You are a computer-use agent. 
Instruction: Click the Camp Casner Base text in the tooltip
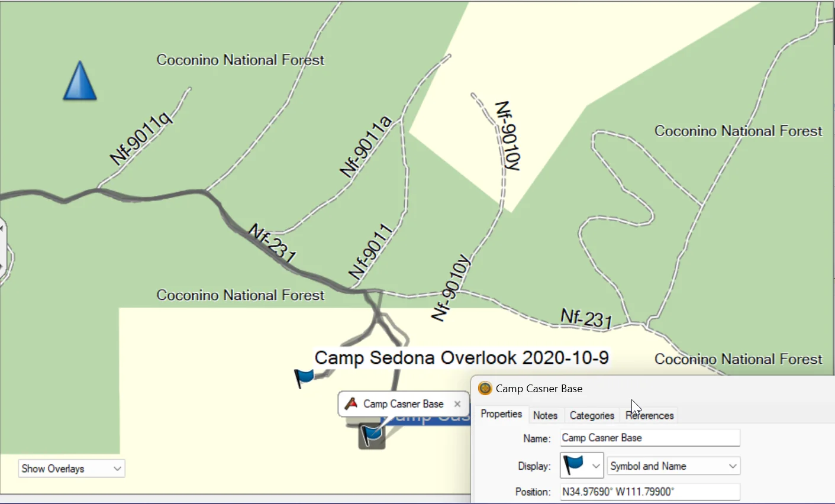[403, 404]
